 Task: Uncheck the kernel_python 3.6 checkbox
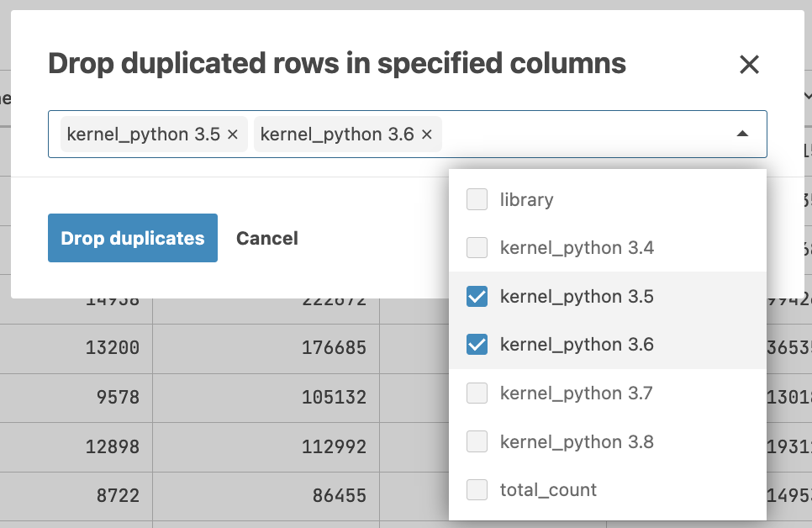(477, 345)
